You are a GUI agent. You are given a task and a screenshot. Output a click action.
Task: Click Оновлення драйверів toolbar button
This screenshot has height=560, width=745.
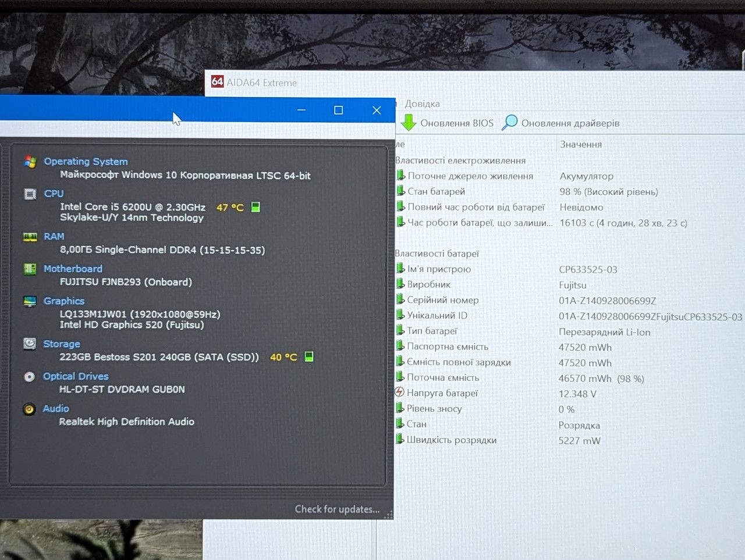coord(560,123)
